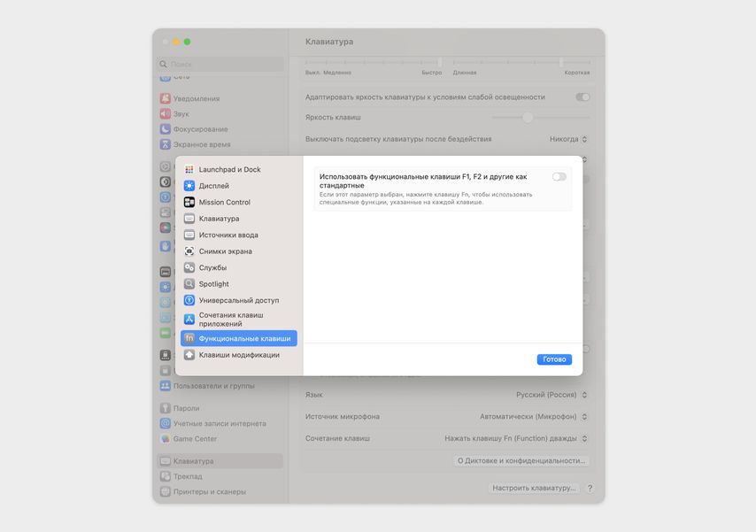Adjust Яркость клавиш slider knob
This screenshot has height=532, width=756.
[x=528, y=117]
